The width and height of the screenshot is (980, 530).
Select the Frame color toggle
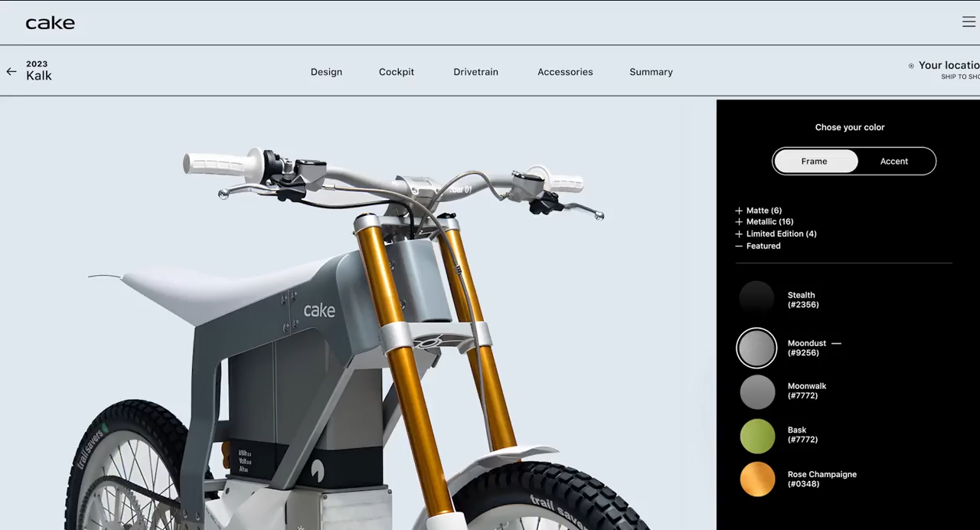tap(815, 162)
